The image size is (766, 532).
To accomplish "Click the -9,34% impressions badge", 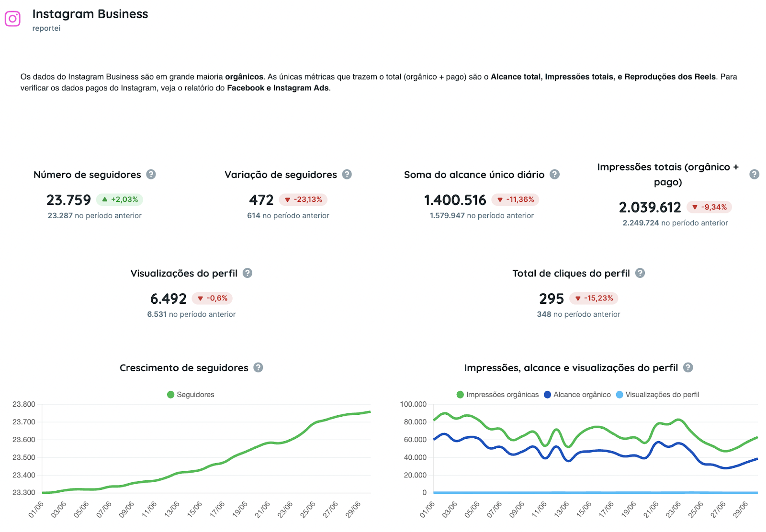I will tap(709, 207).
